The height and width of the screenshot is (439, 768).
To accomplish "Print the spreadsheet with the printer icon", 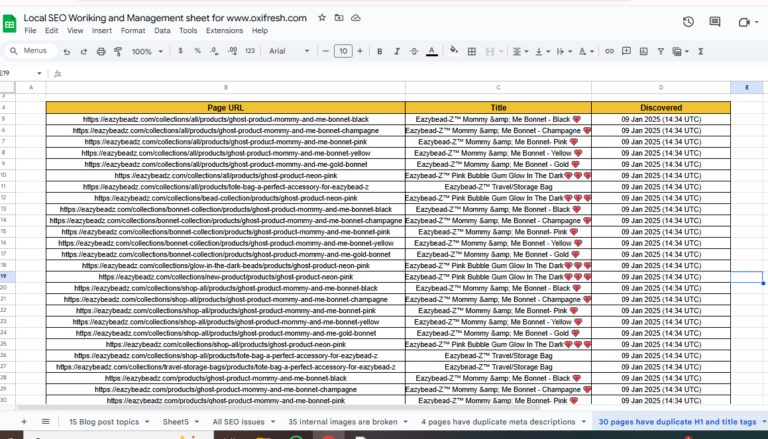I will tap(101, 51).
